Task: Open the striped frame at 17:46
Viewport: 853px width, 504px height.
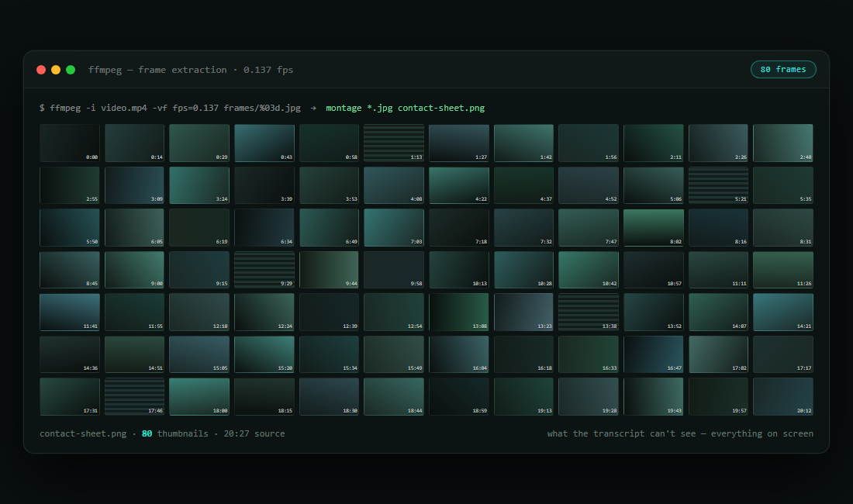Action: tap(134, 397)
